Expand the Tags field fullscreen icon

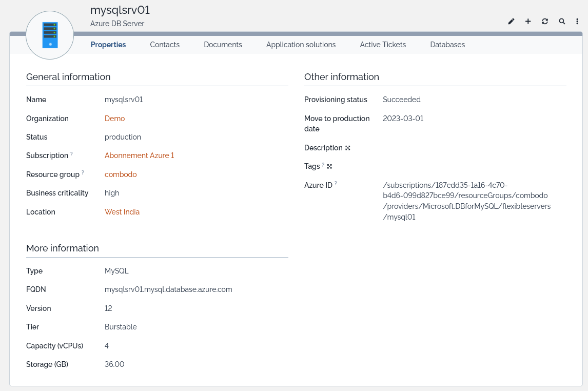(329, 166)
